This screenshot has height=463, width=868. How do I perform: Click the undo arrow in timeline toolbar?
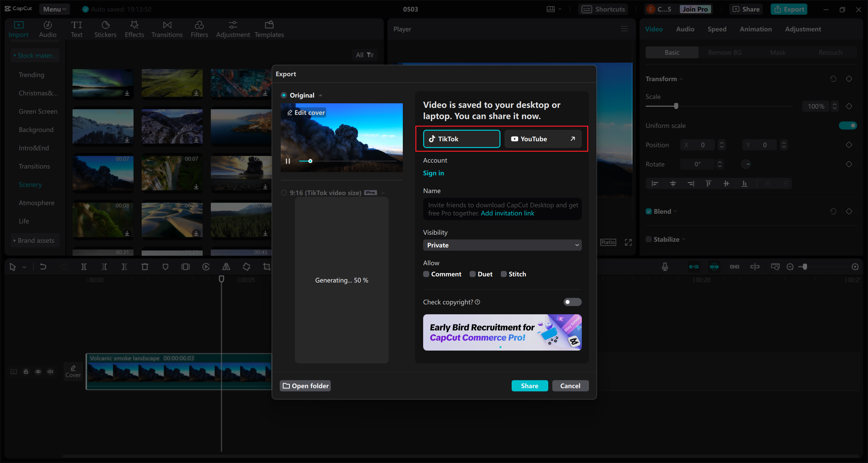pos(43,267)
